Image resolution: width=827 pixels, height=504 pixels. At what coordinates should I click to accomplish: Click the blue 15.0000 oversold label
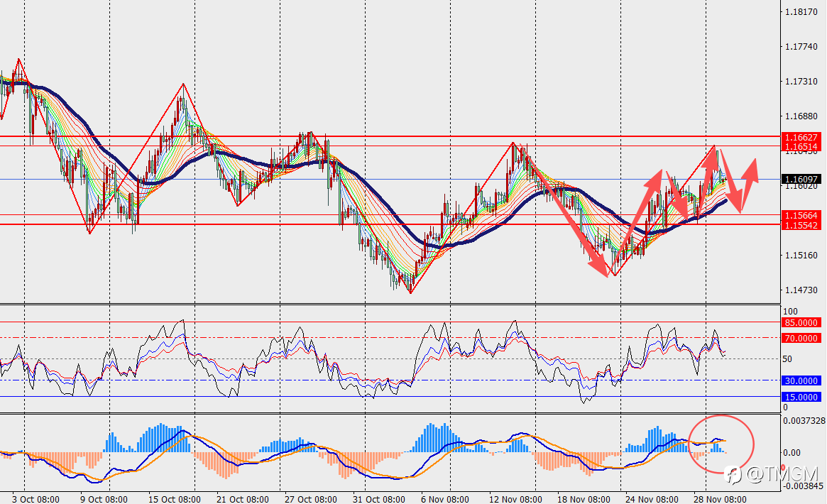[x=801, y=397]
